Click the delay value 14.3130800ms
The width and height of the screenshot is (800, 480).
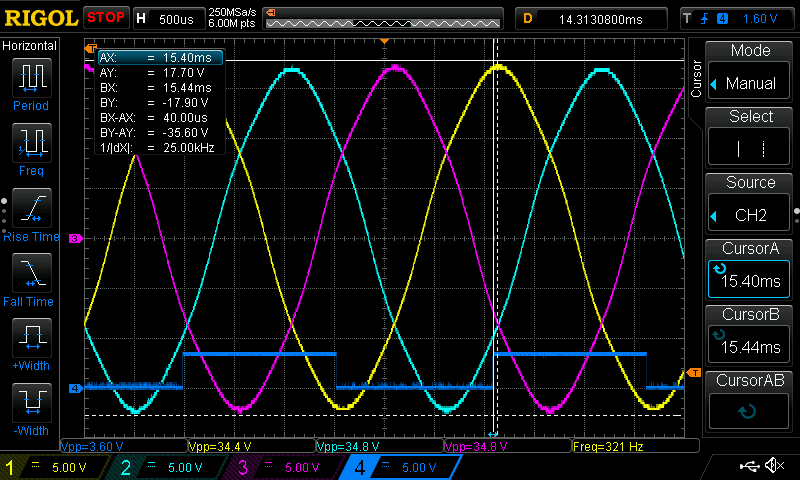601,20
